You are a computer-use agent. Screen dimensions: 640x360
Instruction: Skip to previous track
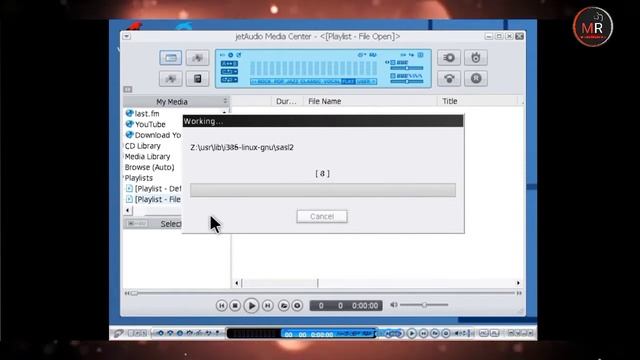pos(221,305)
